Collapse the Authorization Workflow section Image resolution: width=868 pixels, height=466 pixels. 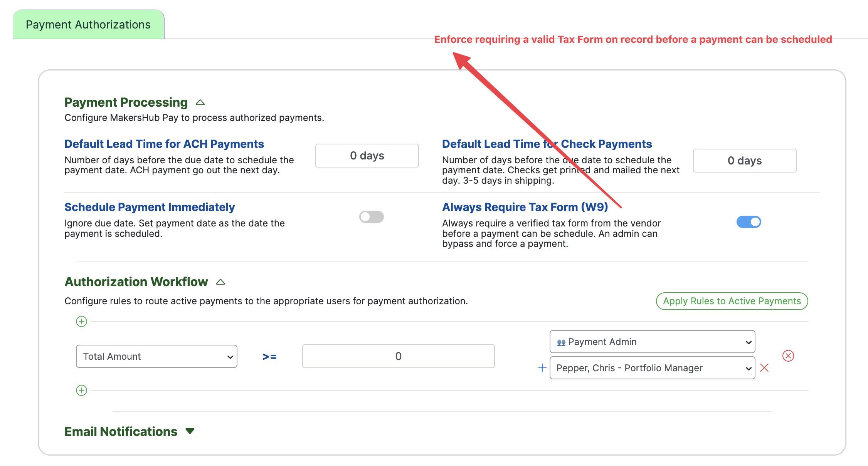[220, 282]
